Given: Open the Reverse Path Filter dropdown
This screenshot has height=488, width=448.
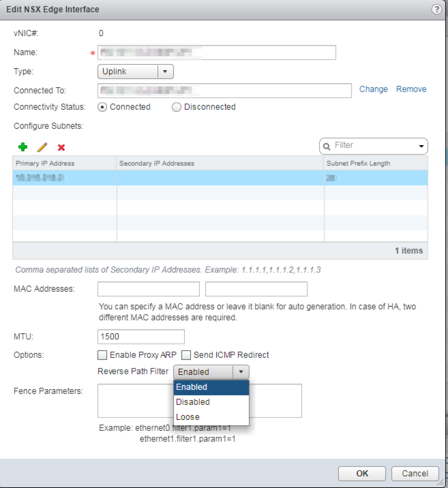Looking at the screenshot, I should [x=241, y=372].
